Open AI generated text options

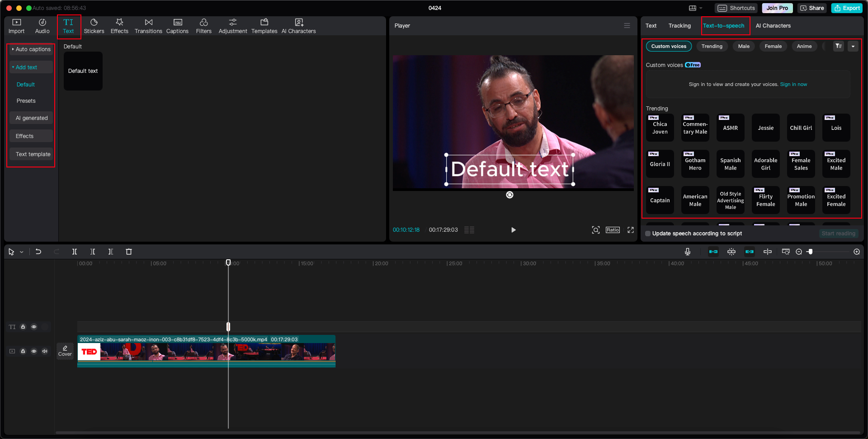[x=31, y=118]
